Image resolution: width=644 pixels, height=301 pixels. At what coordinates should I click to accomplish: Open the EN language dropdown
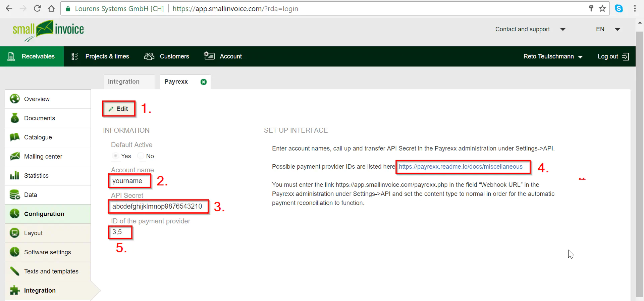[617, 29]
